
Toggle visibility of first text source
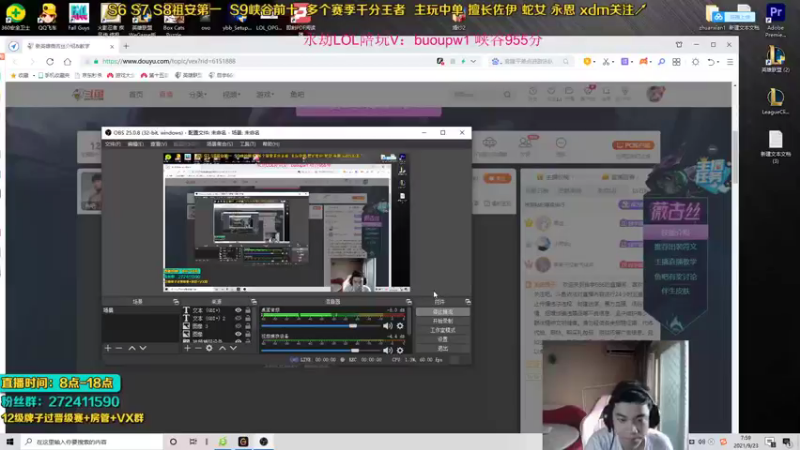point(238,310)
